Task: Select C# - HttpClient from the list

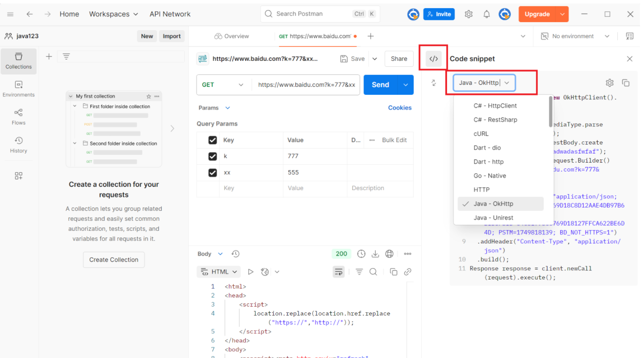Action: (x=500, y=106)
